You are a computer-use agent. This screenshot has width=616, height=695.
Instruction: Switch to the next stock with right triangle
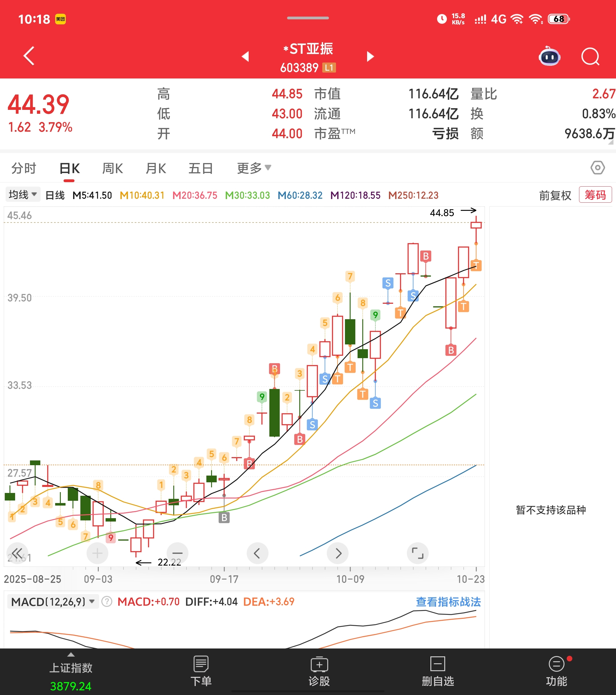(370, 56)
